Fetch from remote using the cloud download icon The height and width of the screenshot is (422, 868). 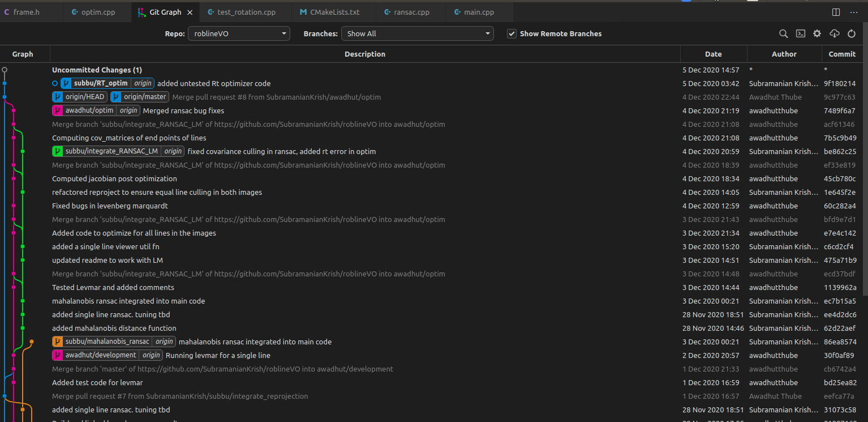click(834, 33)
